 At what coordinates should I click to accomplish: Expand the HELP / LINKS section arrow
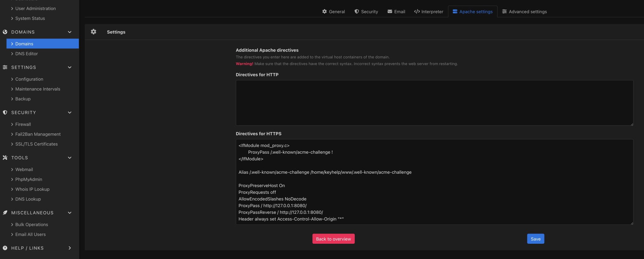[x=70, y=248]
